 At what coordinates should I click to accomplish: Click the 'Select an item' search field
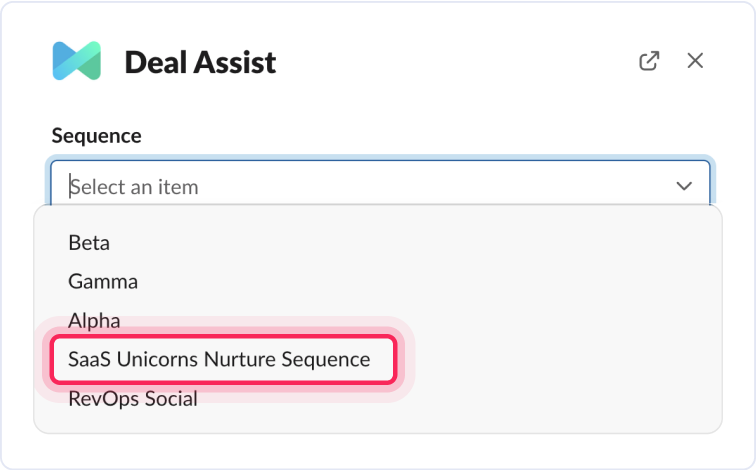coord(360,186)
